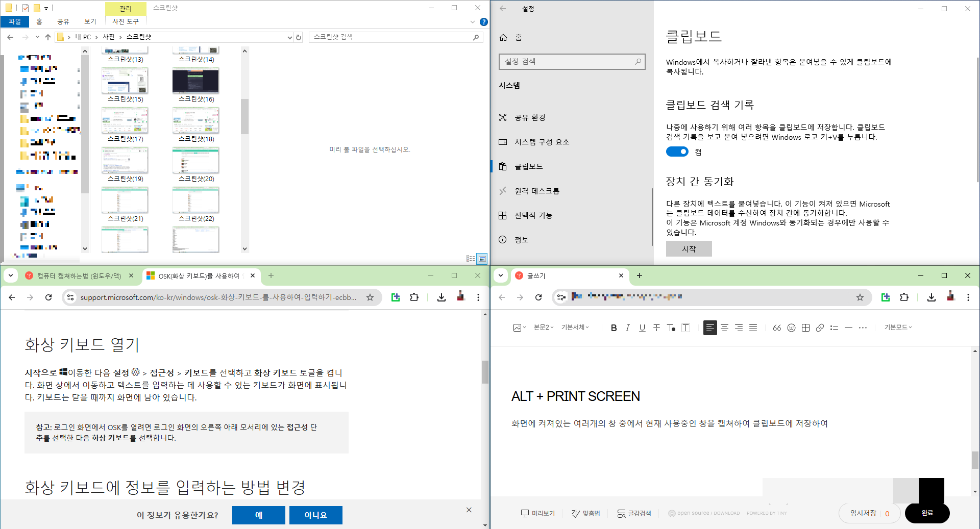The width and height of the screenshot is (980, 529).
Task: Select center text alignment in editor
Action: point(724,328)
